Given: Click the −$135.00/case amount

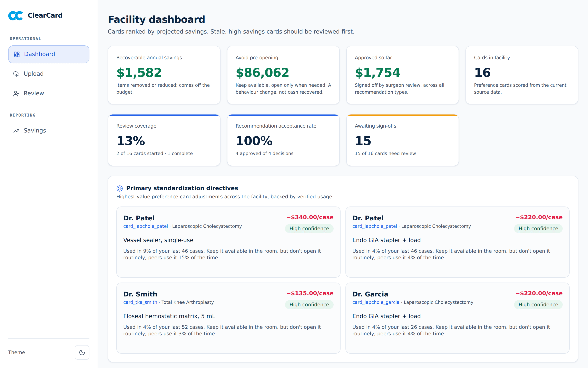Looking at the screenshot, I should coord(310,293).
